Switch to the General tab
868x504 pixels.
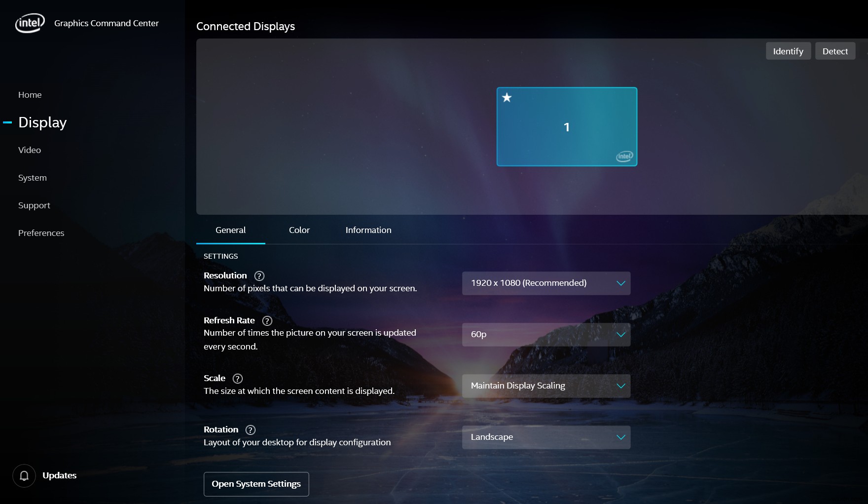coord(230,230)
